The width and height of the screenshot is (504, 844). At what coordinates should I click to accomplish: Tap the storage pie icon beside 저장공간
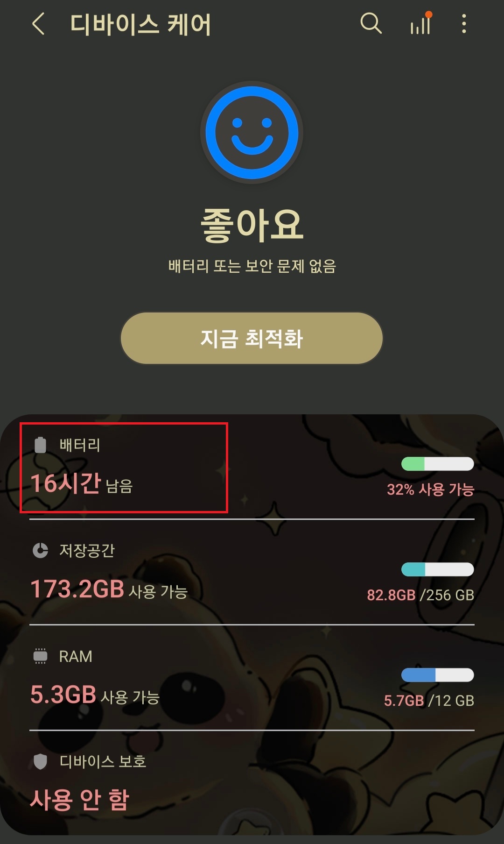(x=40, y=550)
